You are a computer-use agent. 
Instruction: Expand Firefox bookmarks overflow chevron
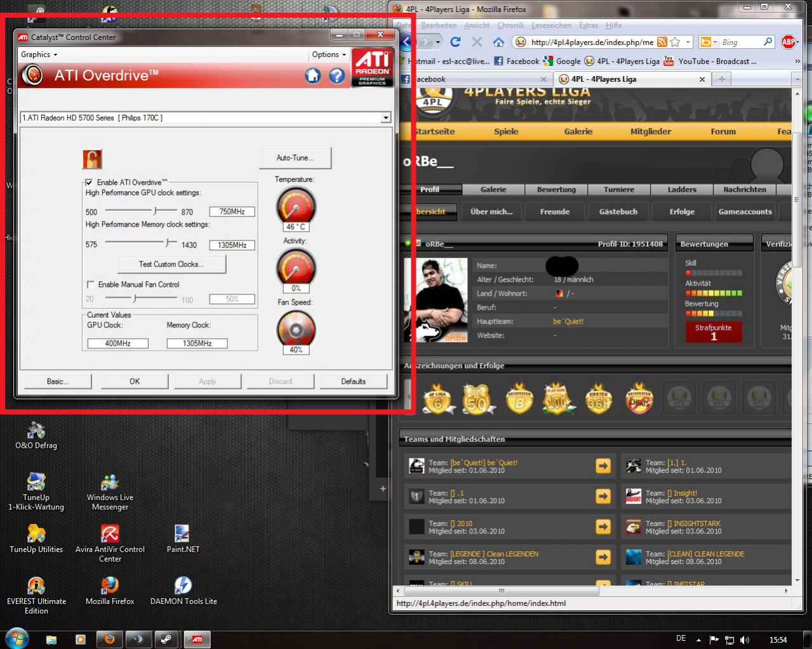coord(797,62)
